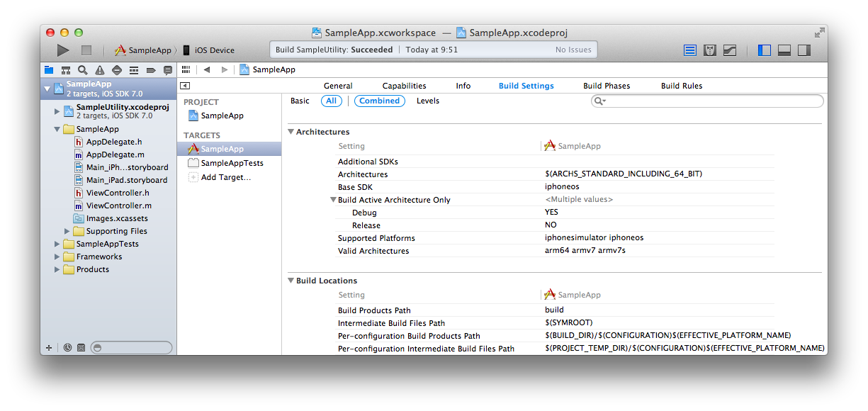Open the Capabilities tab

point(404,86)
